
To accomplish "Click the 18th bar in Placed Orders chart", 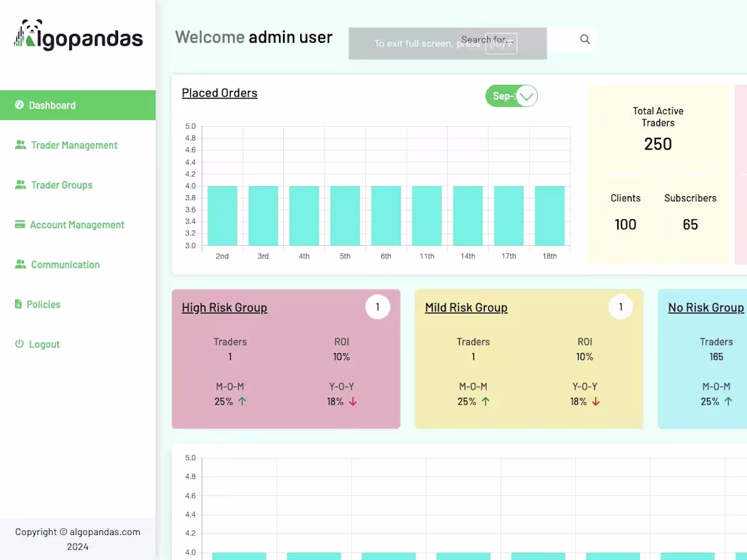I will (x=550, y=216).
